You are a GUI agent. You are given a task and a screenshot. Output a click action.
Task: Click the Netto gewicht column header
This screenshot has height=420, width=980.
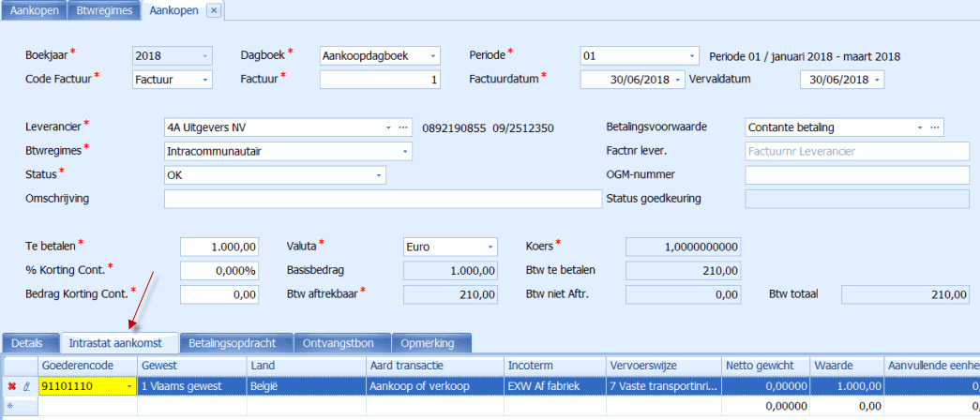pyautogui.click(x=761, y=364)
